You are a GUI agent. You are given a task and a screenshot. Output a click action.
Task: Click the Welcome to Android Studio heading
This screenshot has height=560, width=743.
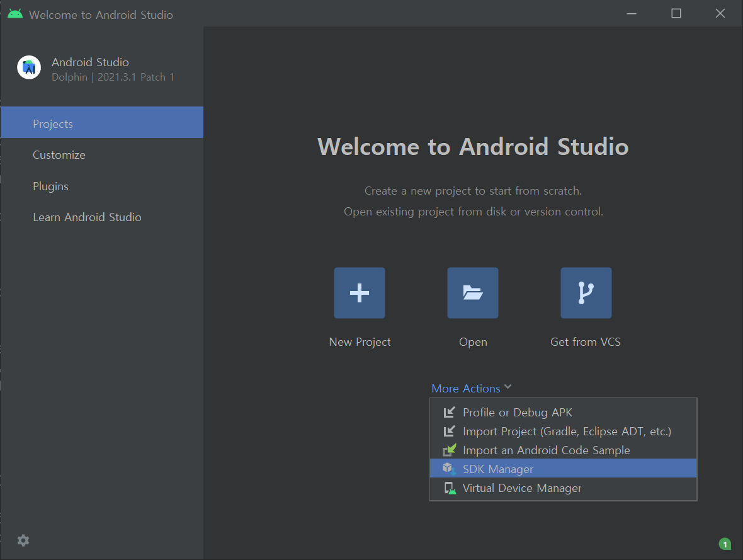coord(473,147)
